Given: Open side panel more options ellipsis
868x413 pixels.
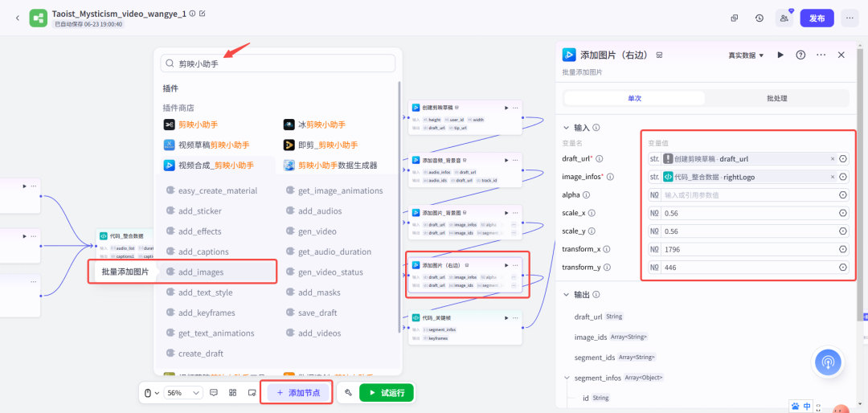Looking at the screenshot, I should coord(821,55).
